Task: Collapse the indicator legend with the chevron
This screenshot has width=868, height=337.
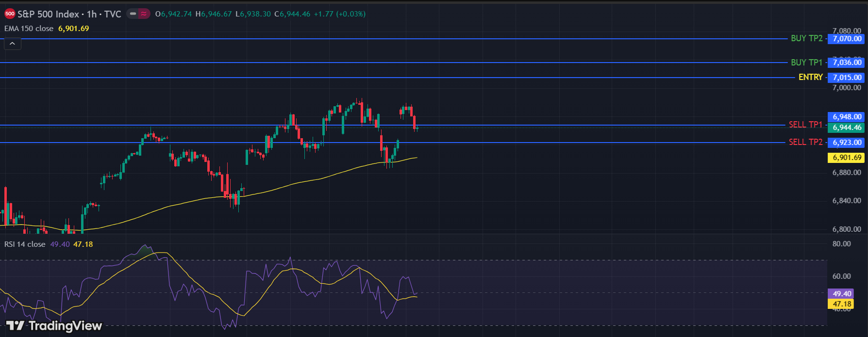Action: (x=13, y=44)
